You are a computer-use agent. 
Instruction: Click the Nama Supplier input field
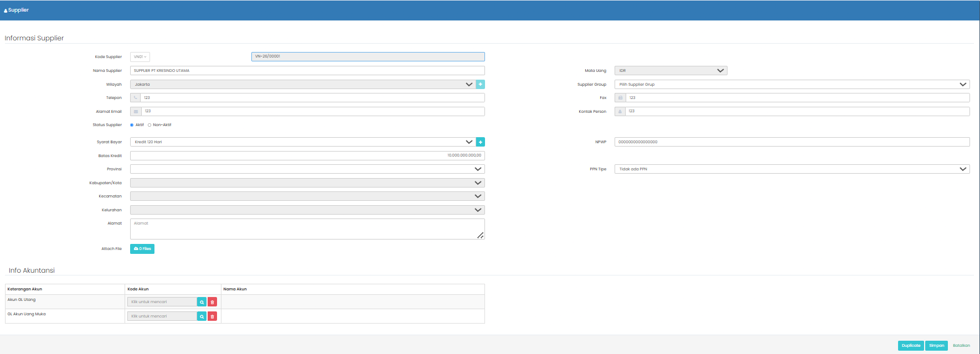[x=307, y=71]
